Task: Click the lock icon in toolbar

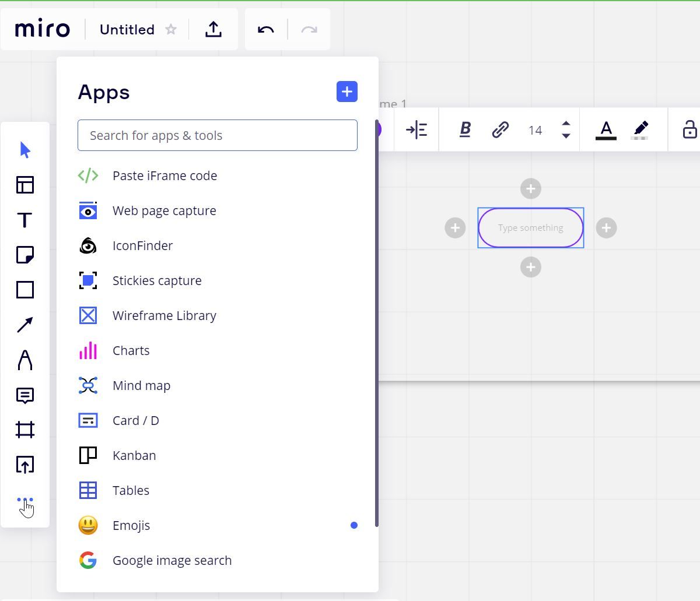Action: click(689, 129)
